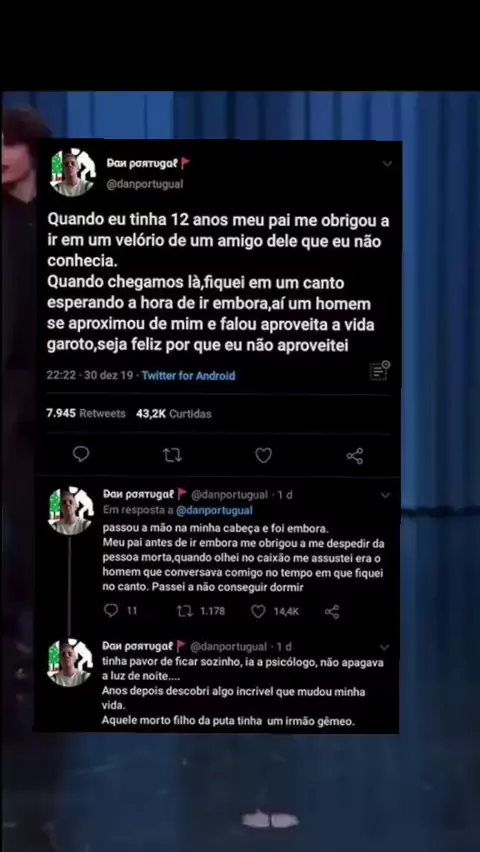This screenshot has height=852, width=480.
Task: Share the second tweet in the thread
Action: 332,612
